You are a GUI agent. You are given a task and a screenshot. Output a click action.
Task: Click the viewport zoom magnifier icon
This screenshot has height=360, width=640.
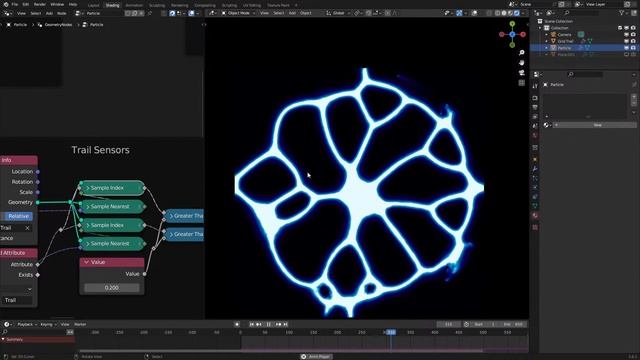(522, 53)
